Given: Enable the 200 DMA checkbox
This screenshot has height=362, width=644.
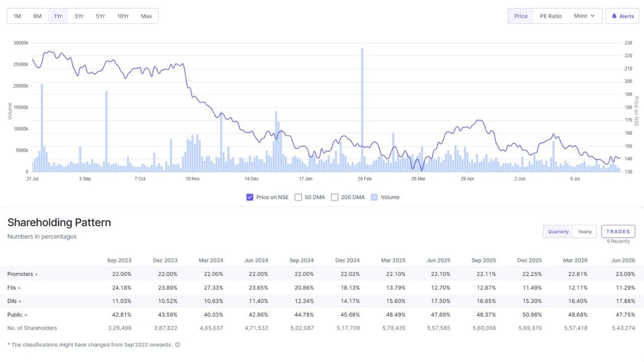Looking at the screenshot, I should click(x=335, y=197).
